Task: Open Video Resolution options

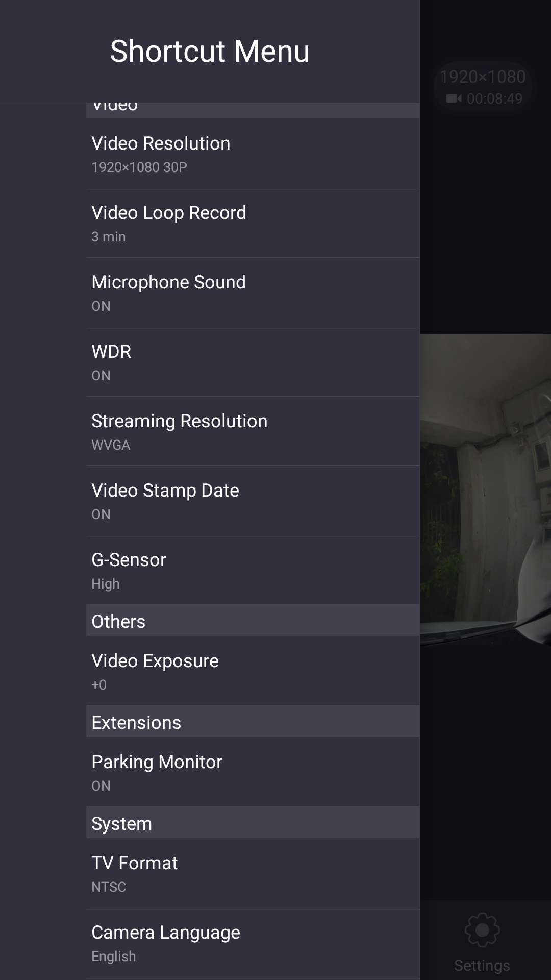Action: 253,154
